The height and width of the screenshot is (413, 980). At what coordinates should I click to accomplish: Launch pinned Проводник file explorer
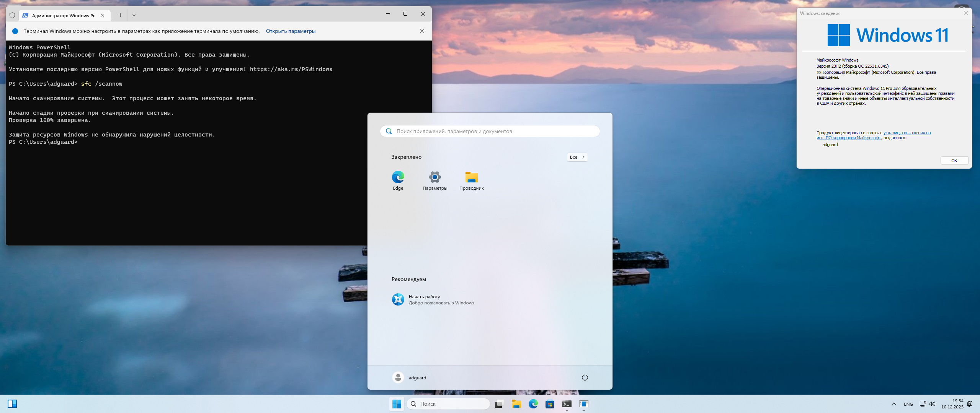coord(471,180)
